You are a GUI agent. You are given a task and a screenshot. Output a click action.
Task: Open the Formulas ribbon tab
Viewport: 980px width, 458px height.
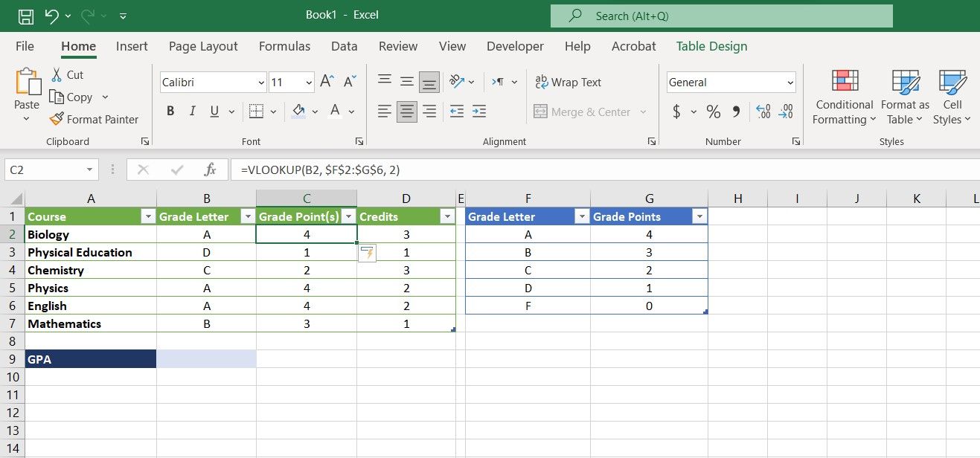click(x=284, y=46)
